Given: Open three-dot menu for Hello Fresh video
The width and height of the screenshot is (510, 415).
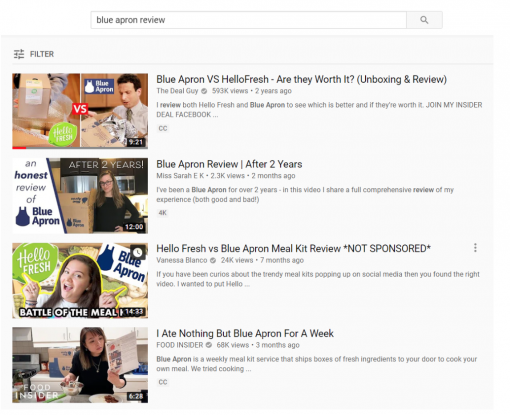Looking at the screenshot, I should tap(475, 248).
